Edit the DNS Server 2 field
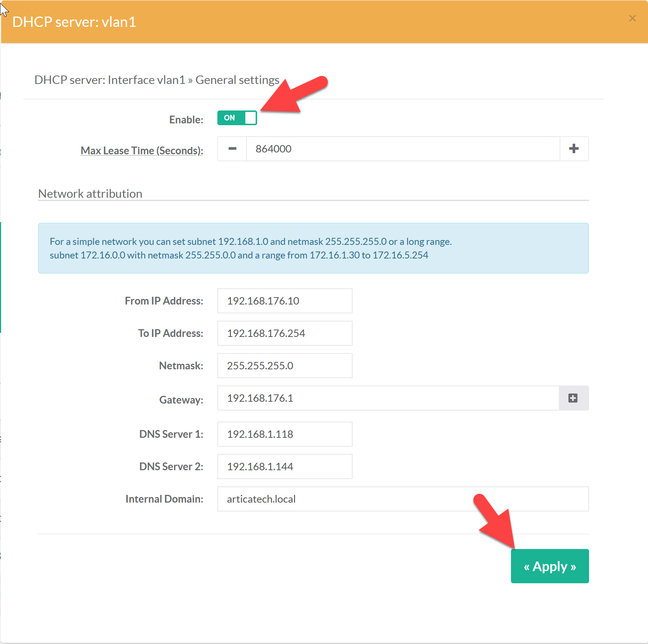The height and width of the screenshot is (644, 648). (284, 467)
